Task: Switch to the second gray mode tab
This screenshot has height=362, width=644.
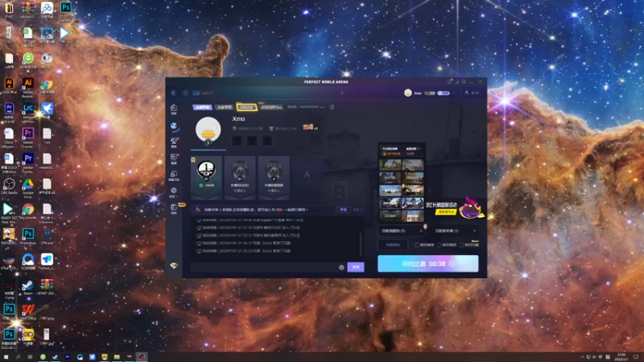Action: click(x=225, y=107)
